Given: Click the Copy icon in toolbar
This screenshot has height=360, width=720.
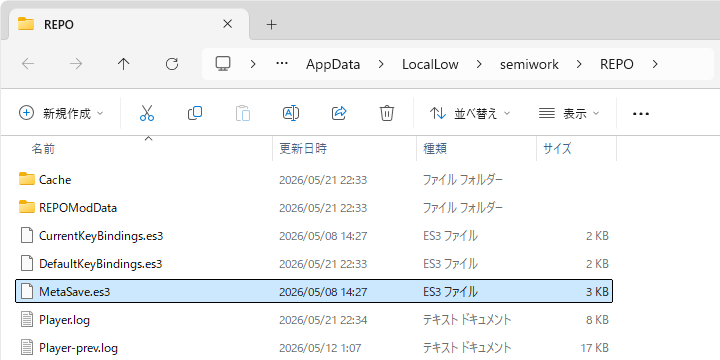Looking at the screenshot, I should tap(195, 113).
